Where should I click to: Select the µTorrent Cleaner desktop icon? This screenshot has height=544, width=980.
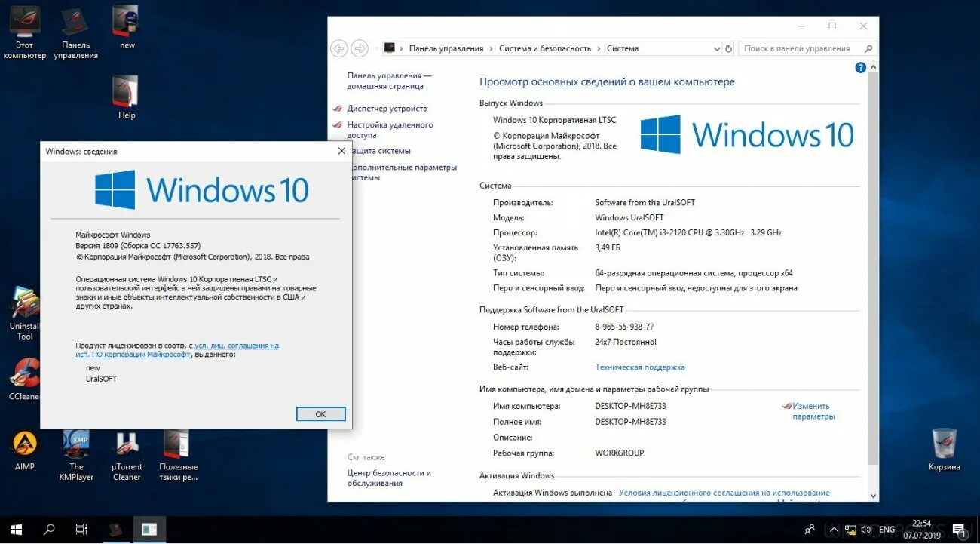(x=127, y=455)
